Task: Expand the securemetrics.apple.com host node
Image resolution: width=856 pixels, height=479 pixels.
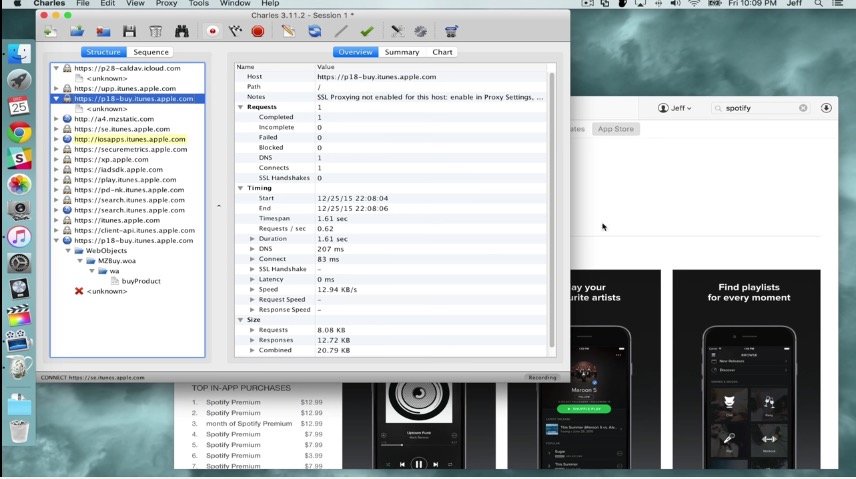Action: pyautogui.click(x=56, y=149)
